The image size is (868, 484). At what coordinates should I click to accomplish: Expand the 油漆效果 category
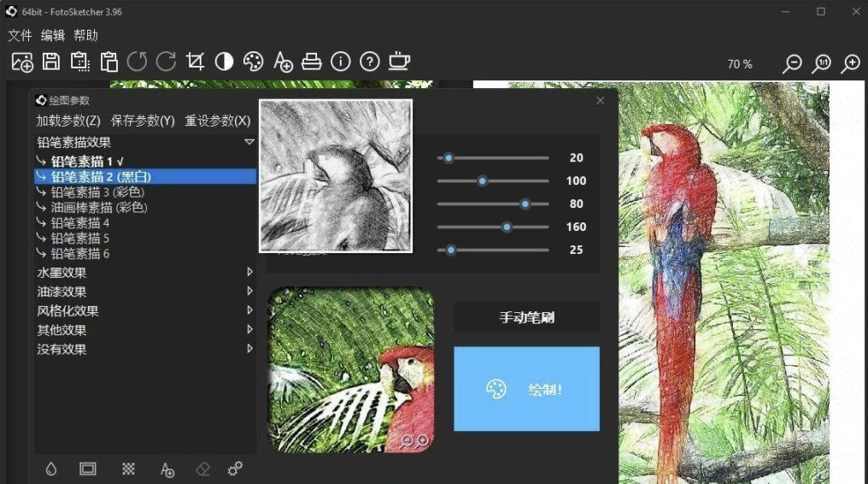[62, 292]
